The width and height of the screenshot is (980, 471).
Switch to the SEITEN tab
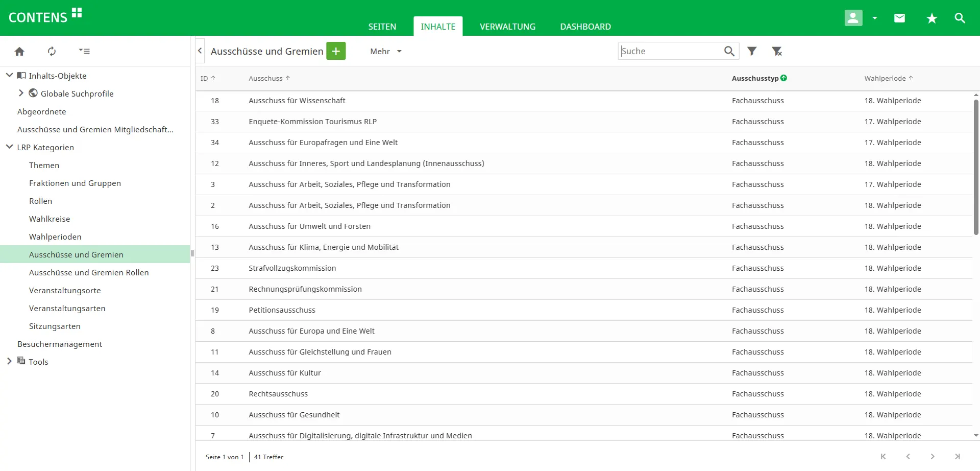pyautogui.click(x=382, y=27)
